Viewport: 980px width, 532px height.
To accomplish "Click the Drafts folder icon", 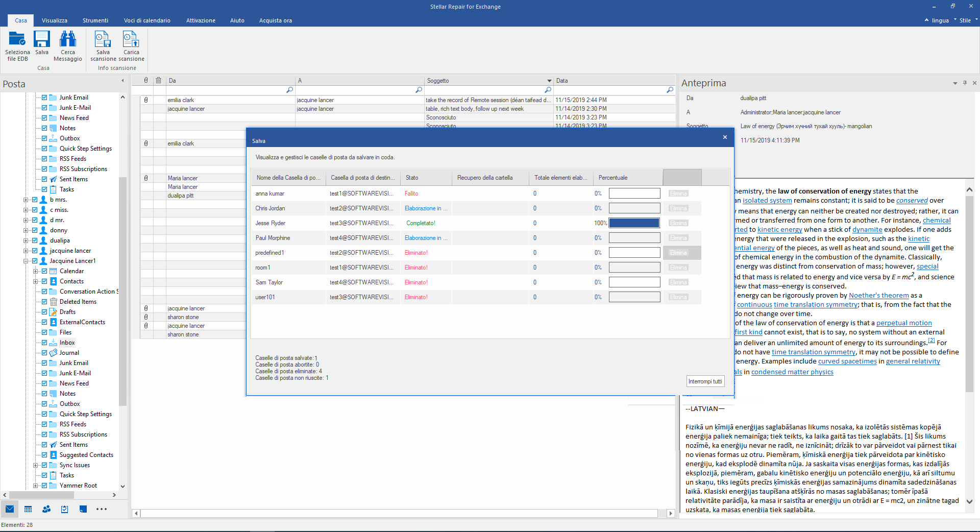I will pyautogui.click(x=53, y=312).
